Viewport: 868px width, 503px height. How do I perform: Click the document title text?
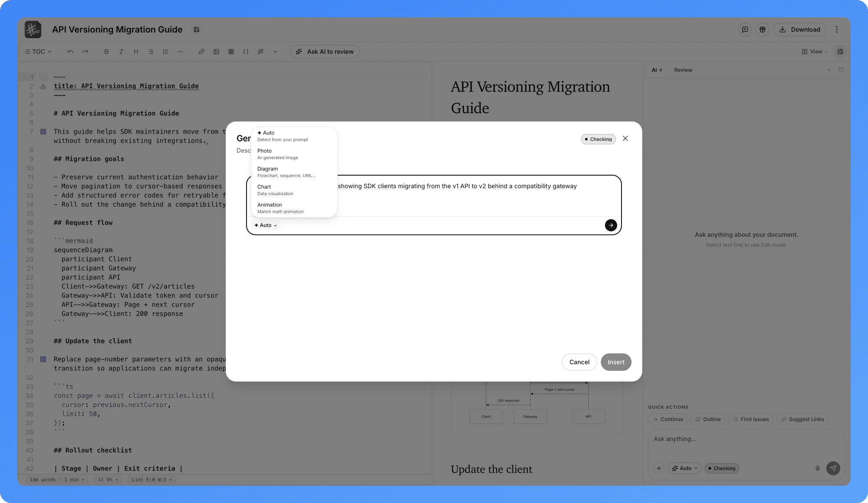click(x=117, y=29)
